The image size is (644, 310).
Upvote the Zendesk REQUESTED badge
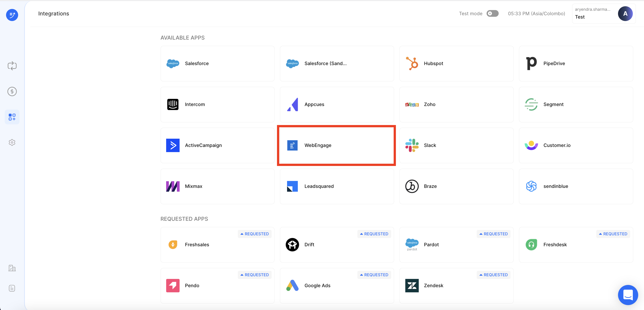pos(494,275)
